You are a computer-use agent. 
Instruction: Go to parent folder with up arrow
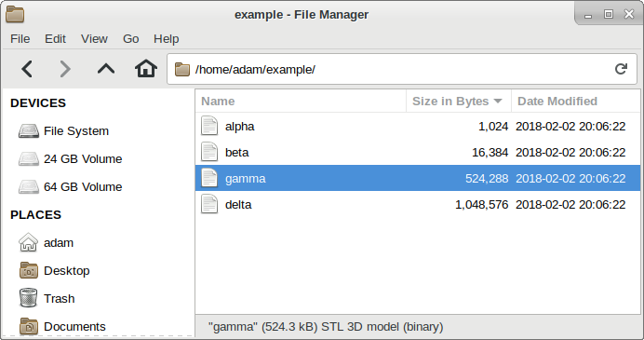(x=106, y=69)
